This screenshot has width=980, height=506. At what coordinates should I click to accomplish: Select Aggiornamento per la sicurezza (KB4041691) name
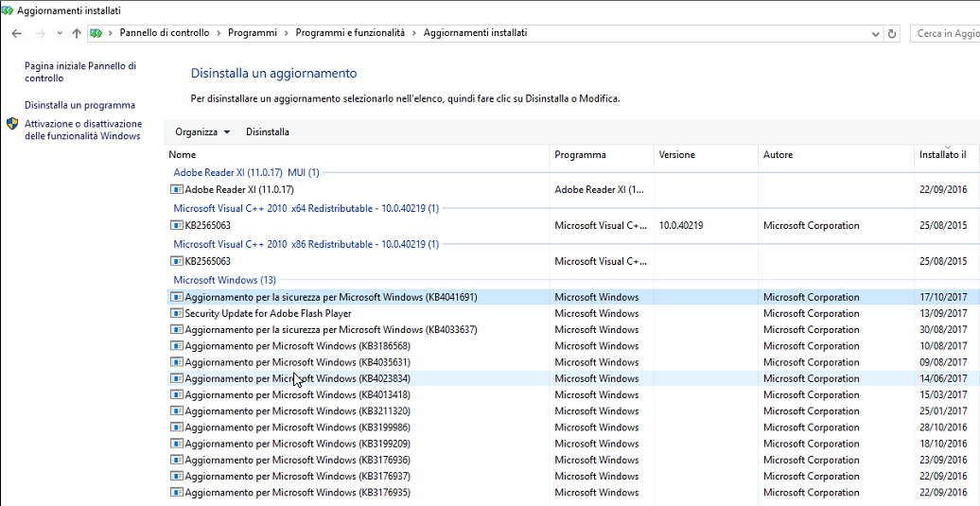(x=331, y=297)
